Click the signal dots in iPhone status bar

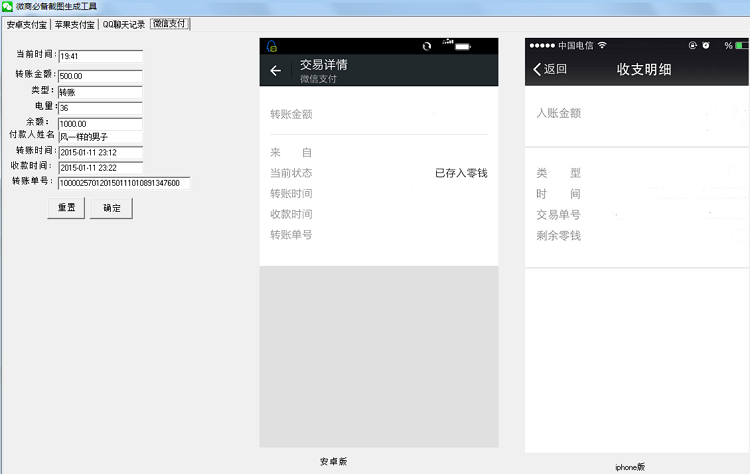tap(542, 45)
